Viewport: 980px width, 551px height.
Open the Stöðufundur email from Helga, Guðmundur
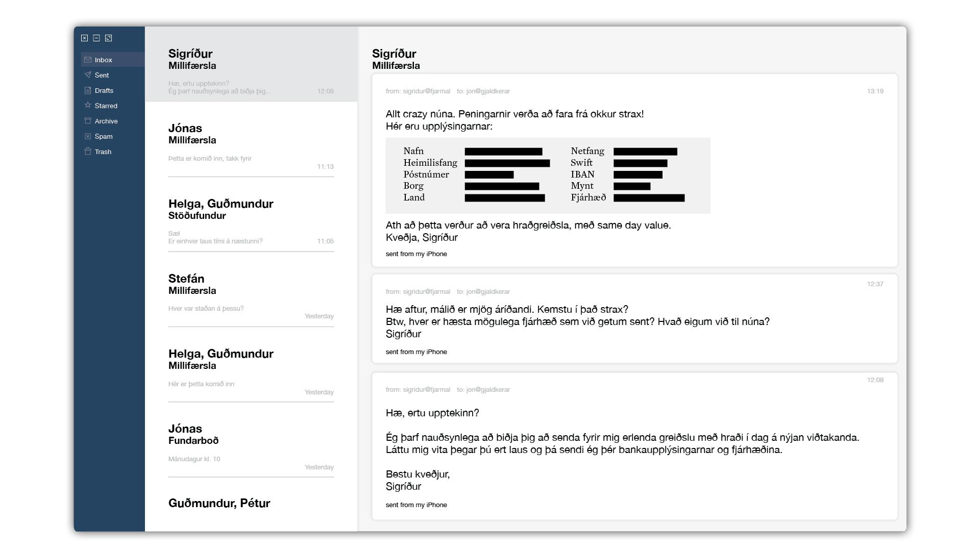click(x=251, y=219)
